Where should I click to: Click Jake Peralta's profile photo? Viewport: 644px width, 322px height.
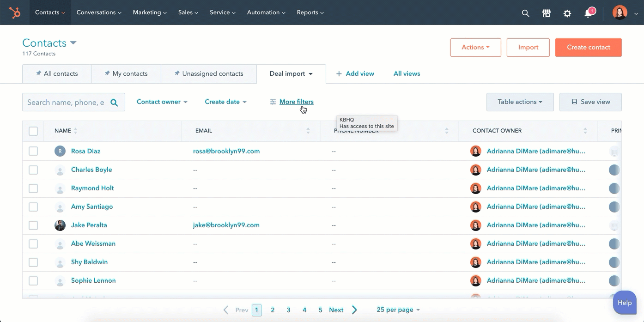pos(60,225)
